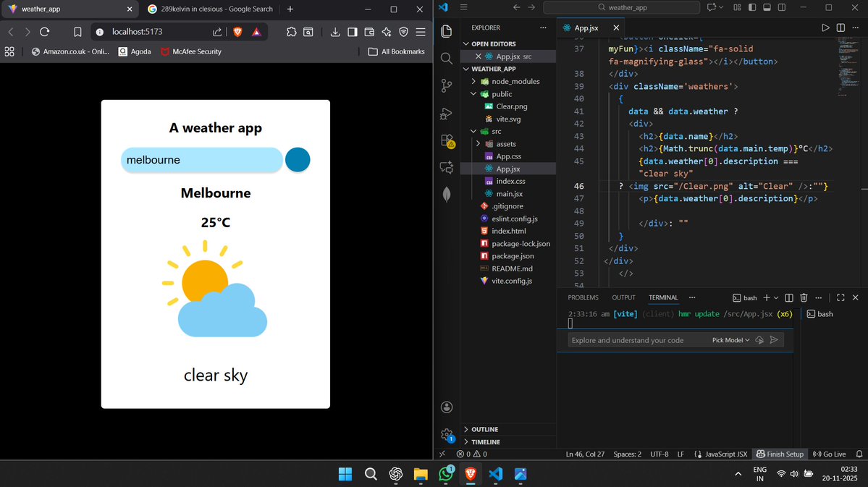Open the Accounts menu in VS Code
This screenshot has height=487, width=868.
coord(447,407)
